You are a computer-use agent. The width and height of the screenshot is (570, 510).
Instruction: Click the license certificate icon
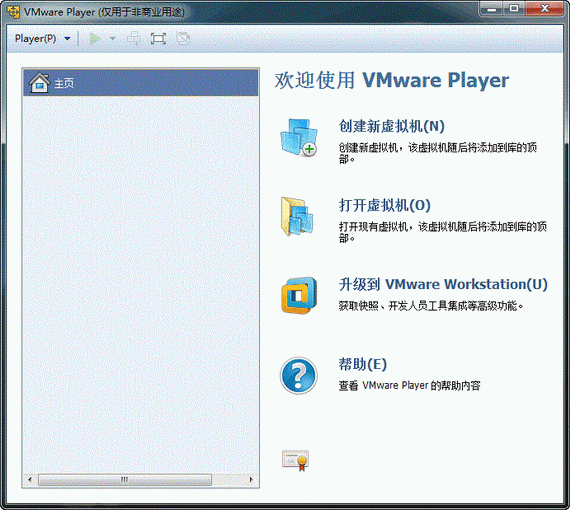tap(296, 461)
